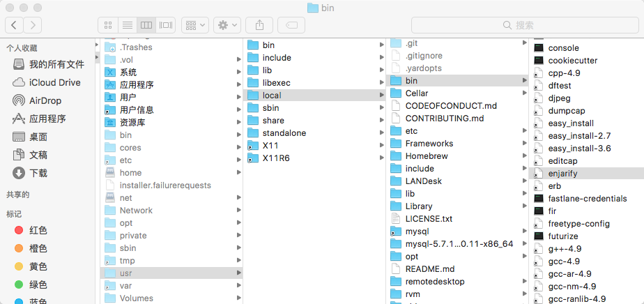Screen dimensions: 644x304
Task: Select easy_install-3.6 alias
Action: 587,149
